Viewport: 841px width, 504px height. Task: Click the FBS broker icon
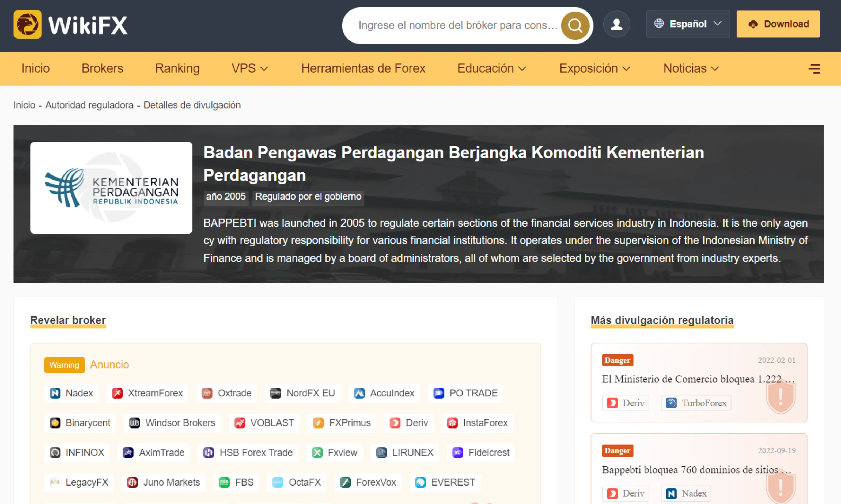coord(224,482)
